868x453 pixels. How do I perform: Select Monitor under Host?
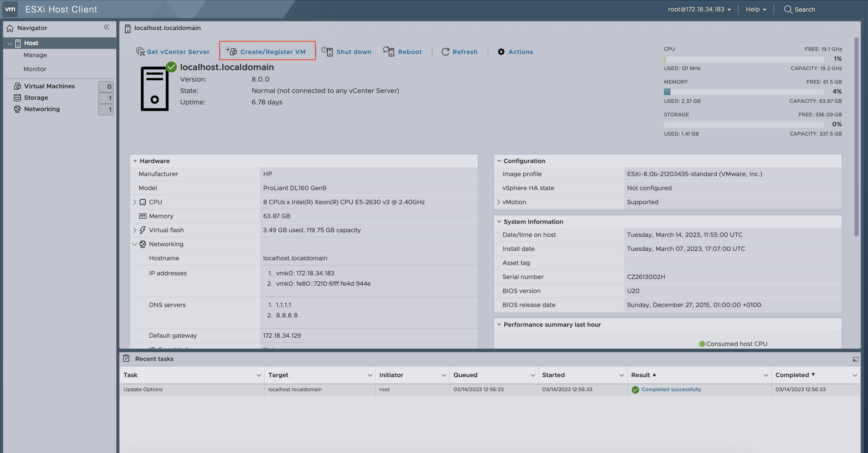35,69
